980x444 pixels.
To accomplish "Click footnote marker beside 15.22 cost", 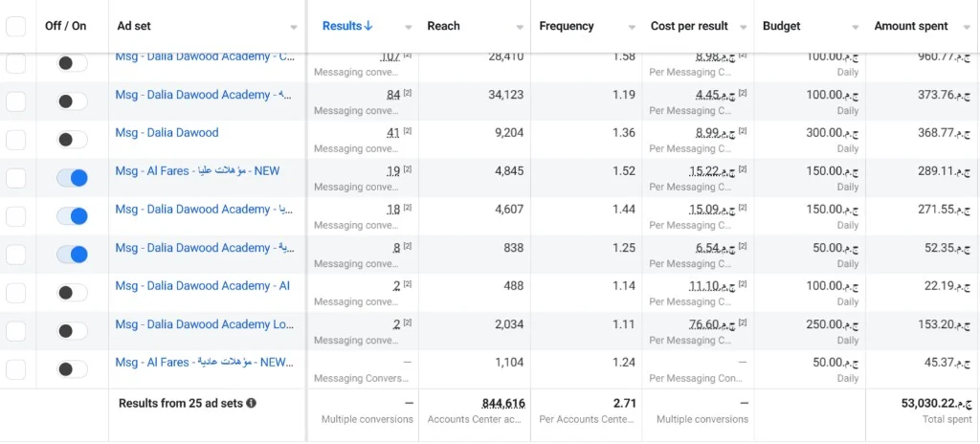I will 743,169.
